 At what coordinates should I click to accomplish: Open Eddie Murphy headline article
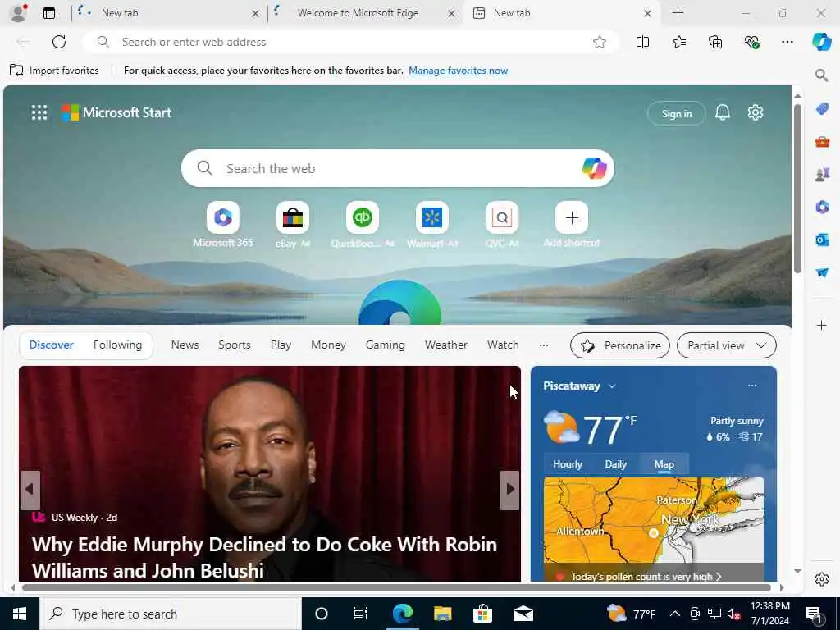pyautogui.click(x=265, y=557)
